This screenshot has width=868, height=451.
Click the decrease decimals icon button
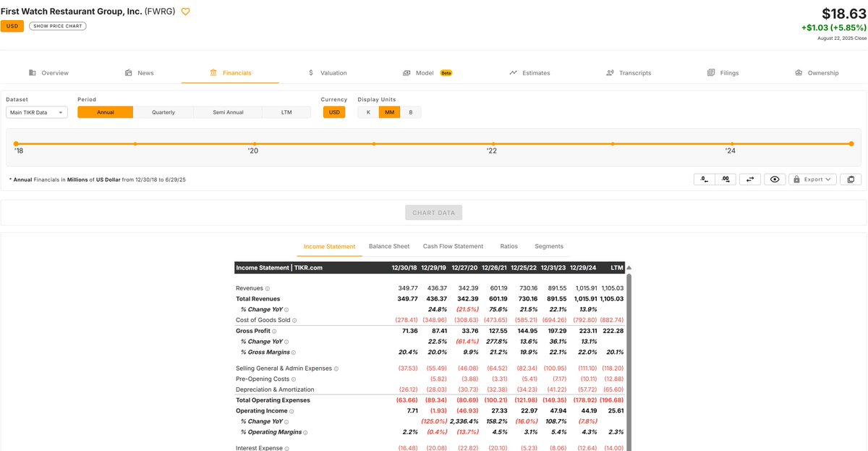click(x=704, y=179)
